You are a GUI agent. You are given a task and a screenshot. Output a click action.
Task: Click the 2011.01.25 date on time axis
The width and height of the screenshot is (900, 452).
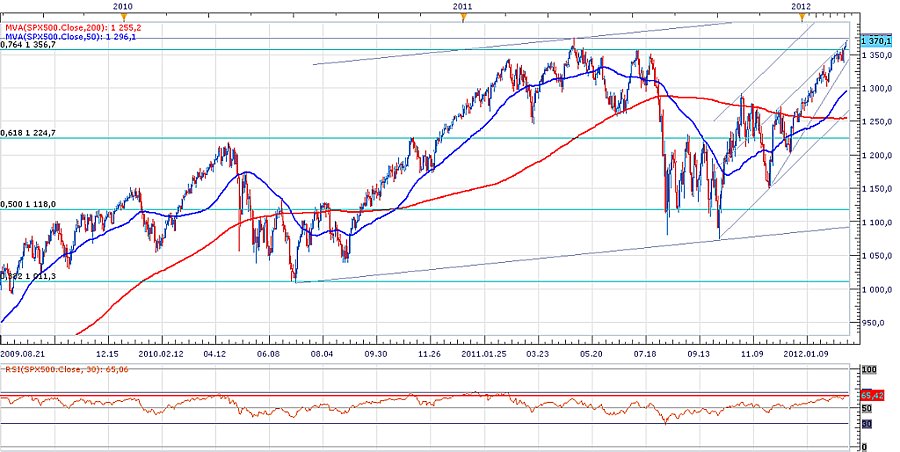pyautogui.click(x=484, y=353)
